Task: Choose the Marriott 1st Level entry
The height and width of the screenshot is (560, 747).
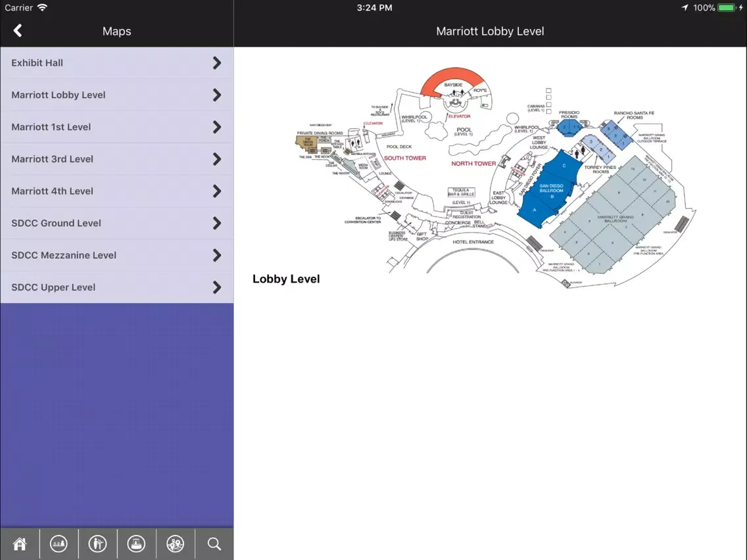Action: pyautogui.click(x=117, y=127)
